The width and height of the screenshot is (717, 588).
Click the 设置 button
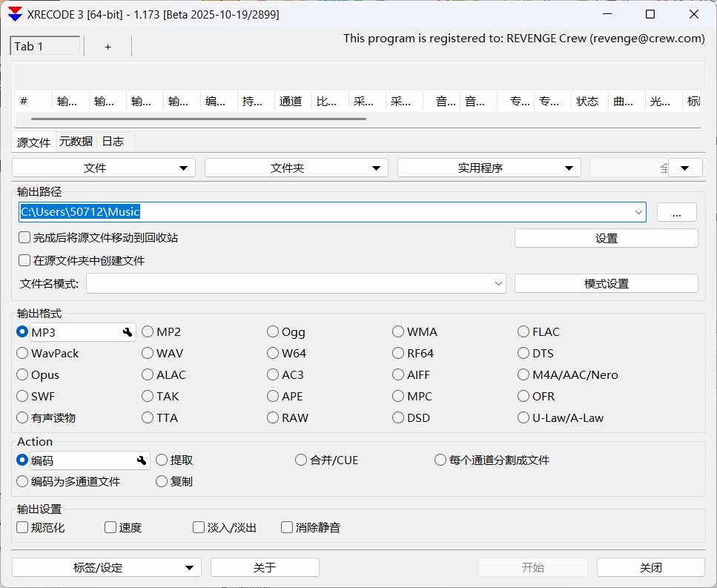(x=606, y=238)
